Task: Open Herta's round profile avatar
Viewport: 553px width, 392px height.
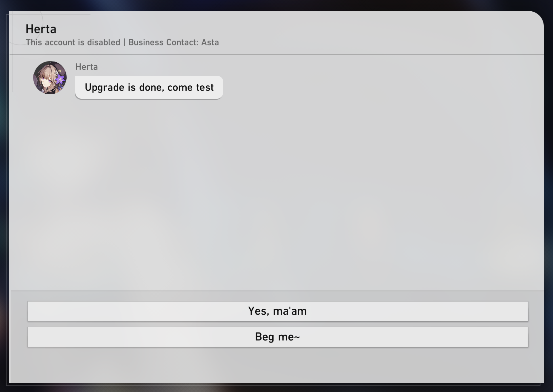Action: (50, 78)
